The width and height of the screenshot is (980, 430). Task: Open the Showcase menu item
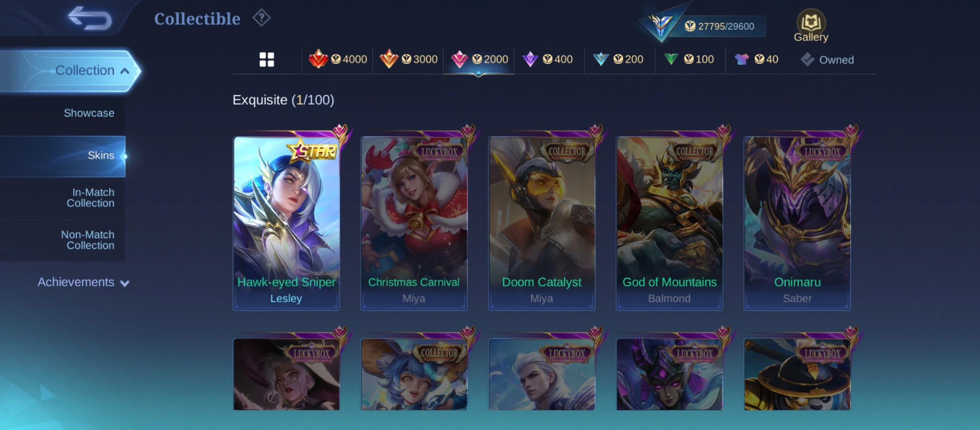coord(89,113)
